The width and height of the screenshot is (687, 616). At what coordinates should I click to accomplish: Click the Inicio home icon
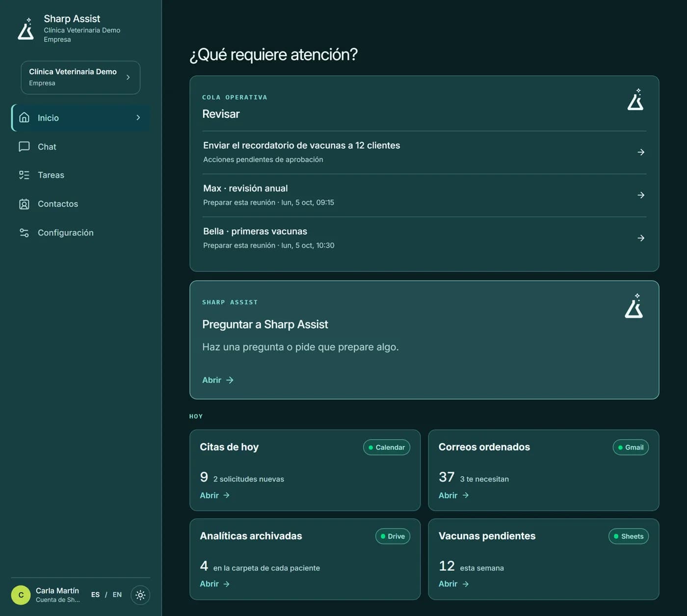(x=24, y=118)
